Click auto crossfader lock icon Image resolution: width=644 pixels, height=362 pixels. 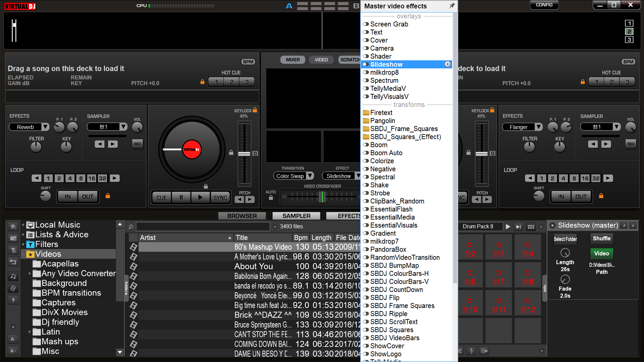(x=271, y=197)
